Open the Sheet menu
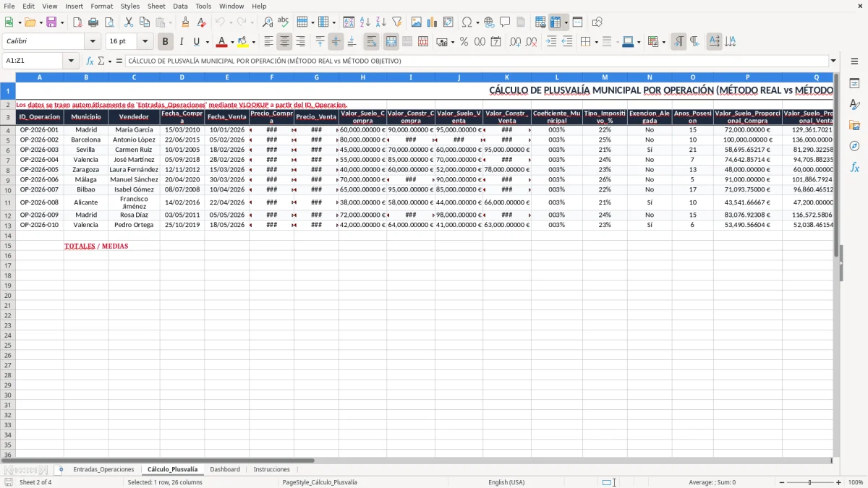 156,6
